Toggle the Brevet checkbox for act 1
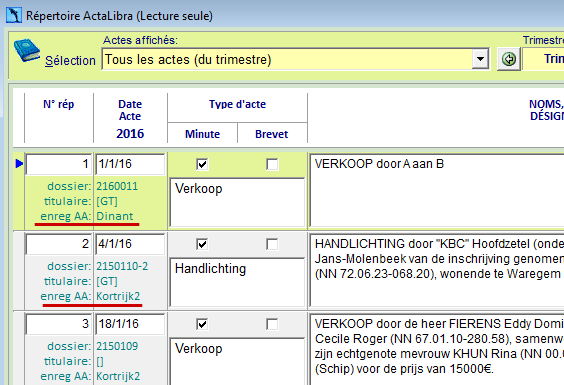Image resolution: width=564 pixels, height=385 pixels. point(272,164)
